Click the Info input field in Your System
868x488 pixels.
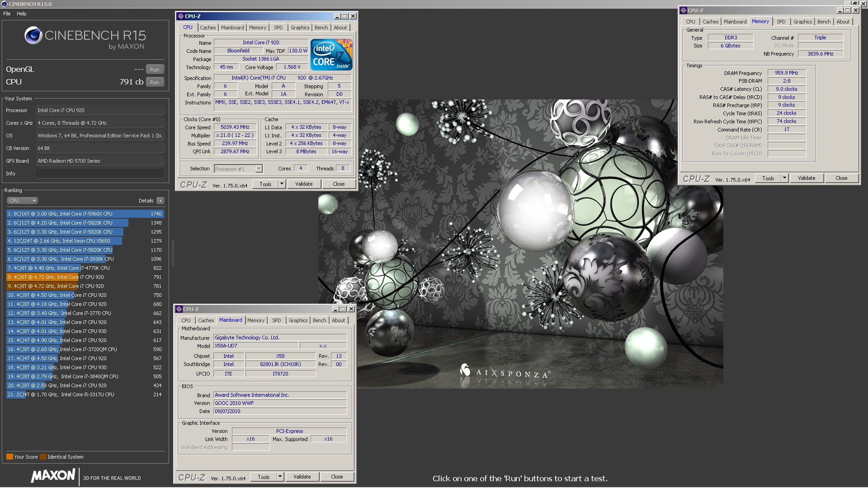tap(100, 174)
